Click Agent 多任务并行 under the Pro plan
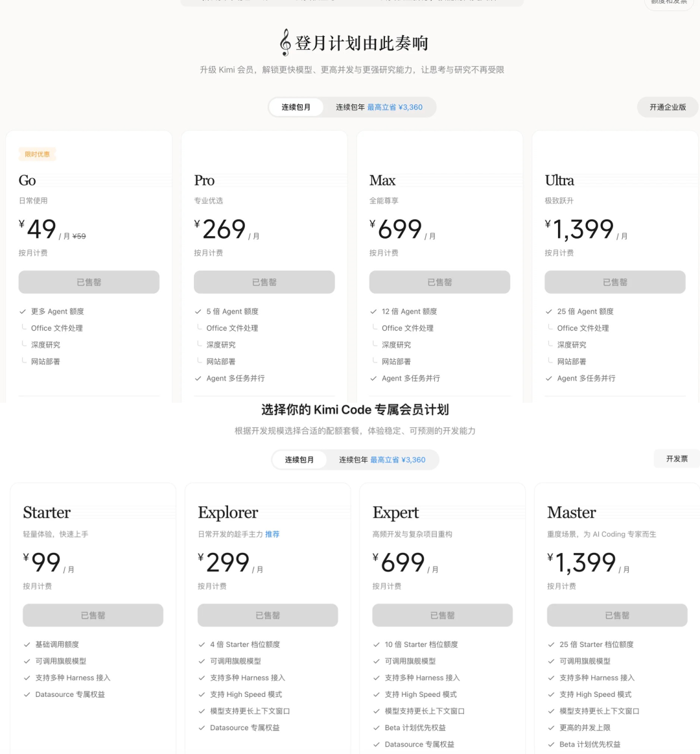Viewport: 700px width, 754px height. pyautogui.click(x=235, y=379)
